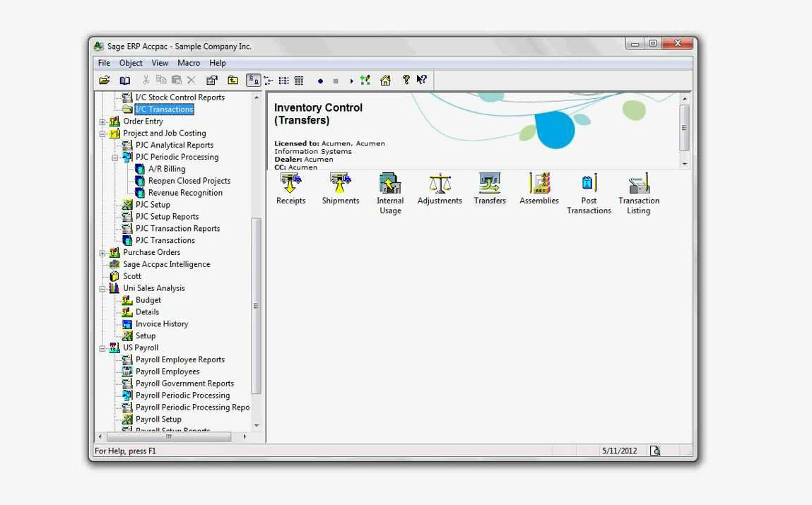Image resolution: width=812 pixels, height=505 pixels.
Task: Click the Stop Macro square icon
Action: (336, 81)
